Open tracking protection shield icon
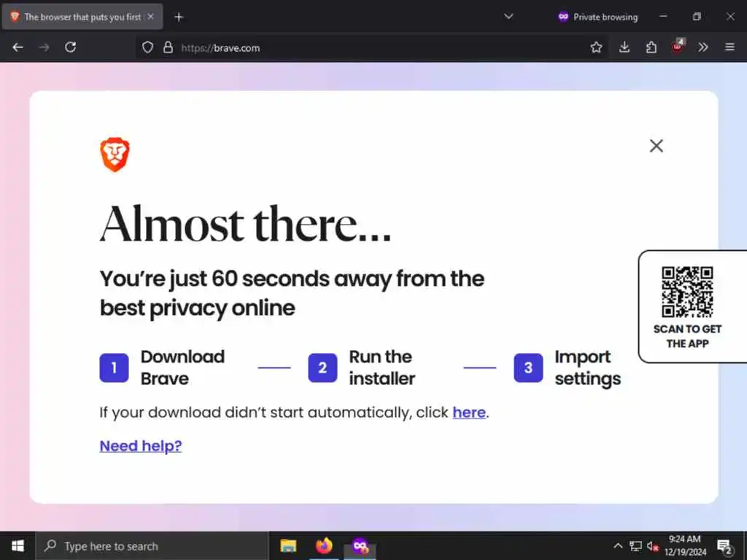 (x=147, y=47)
